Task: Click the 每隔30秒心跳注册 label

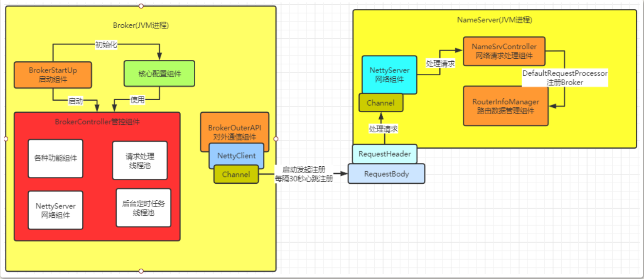Action: 303,178
